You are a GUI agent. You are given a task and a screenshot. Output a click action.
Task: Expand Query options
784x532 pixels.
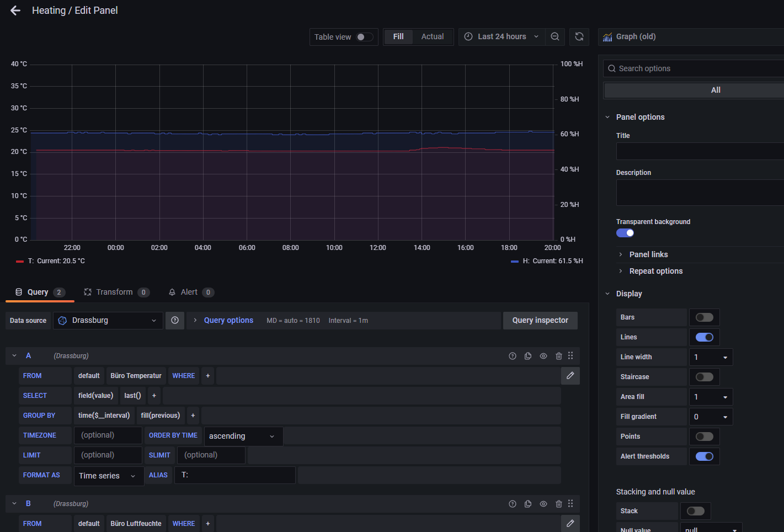(228, 321)
